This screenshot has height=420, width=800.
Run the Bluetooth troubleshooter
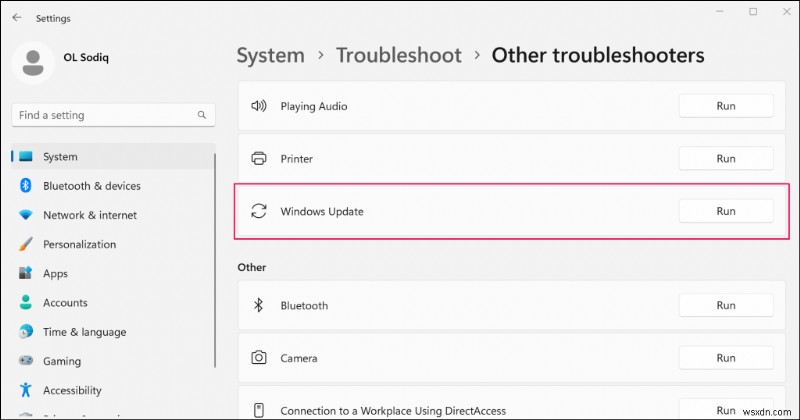(x=726, y=305)
